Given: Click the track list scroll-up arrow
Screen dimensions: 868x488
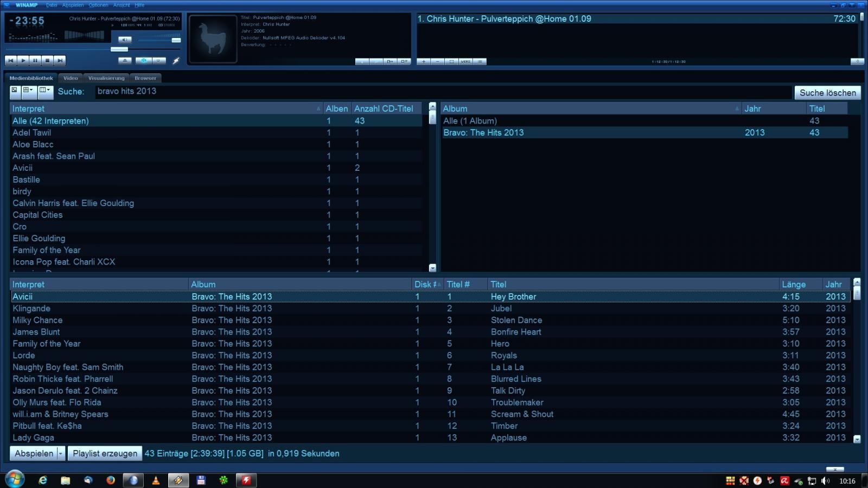Looking at the screenshot, I should click(857, 282).
